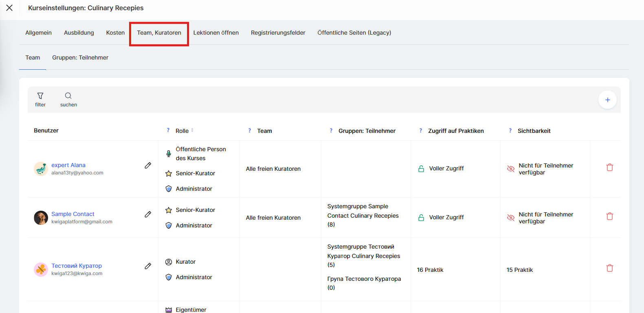Open the Gruppen: Teilnehmer sub-tab

click(80, 57)
